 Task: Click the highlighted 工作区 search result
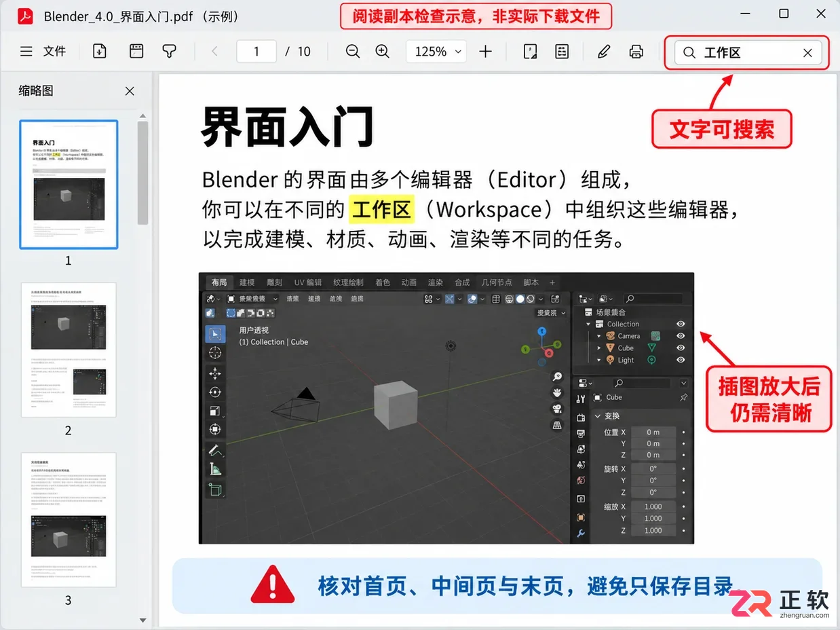tap(381, 210)
